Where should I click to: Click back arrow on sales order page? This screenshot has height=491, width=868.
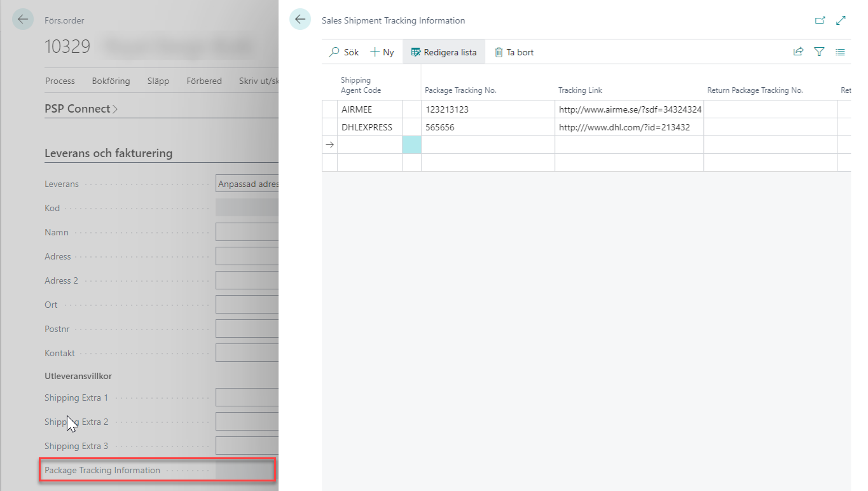click(23, 20)
